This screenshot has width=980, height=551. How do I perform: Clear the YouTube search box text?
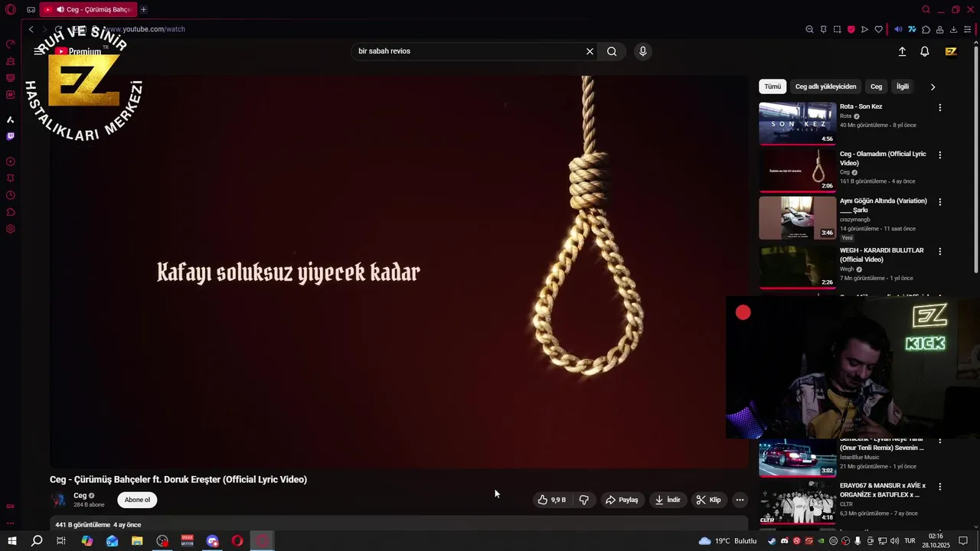click(x=590, y=51)
